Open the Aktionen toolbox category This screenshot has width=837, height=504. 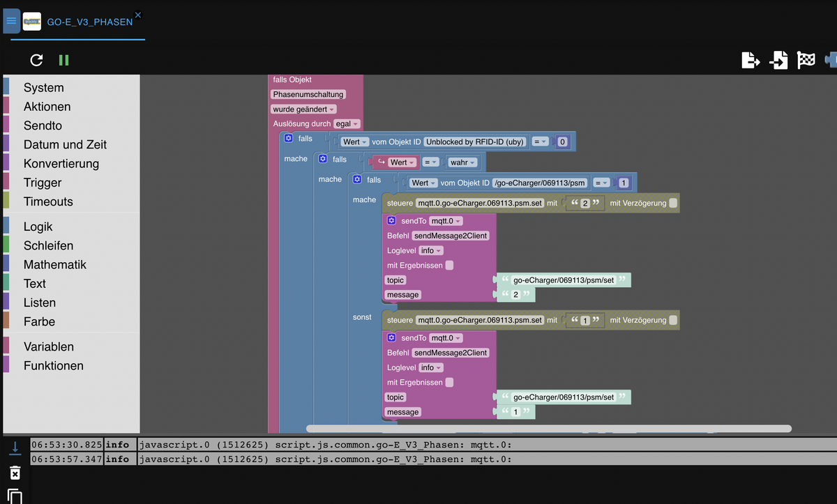47,106
